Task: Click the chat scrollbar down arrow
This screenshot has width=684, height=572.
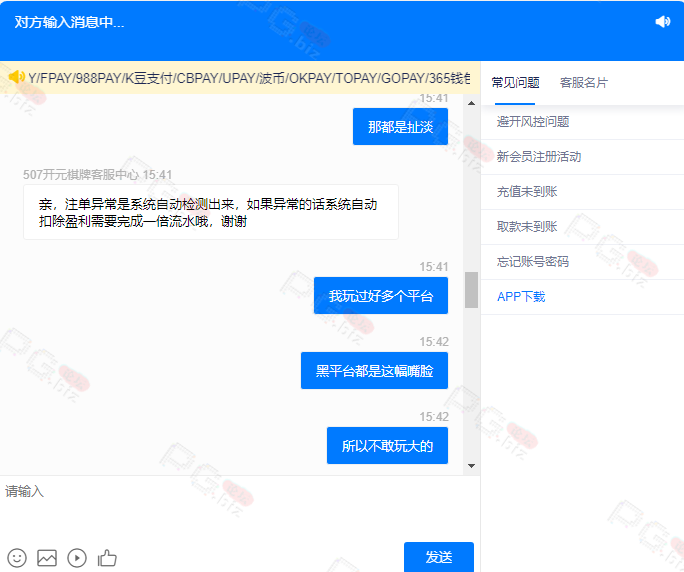Action: coord(471,466)
